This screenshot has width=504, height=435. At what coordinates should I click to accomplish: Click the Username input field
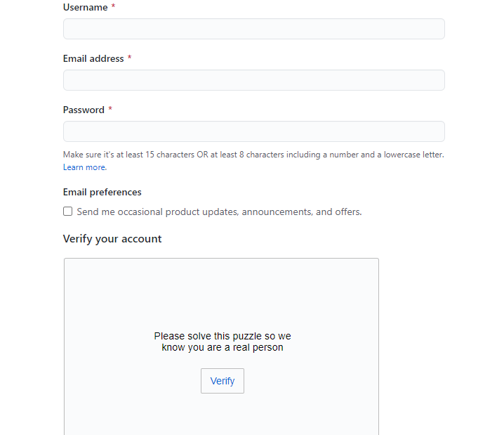point(253,29)
